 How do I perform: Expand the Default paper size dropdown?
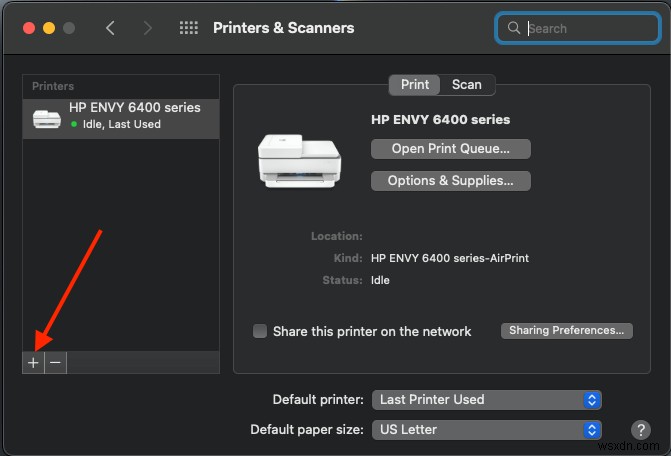(486, 430)
